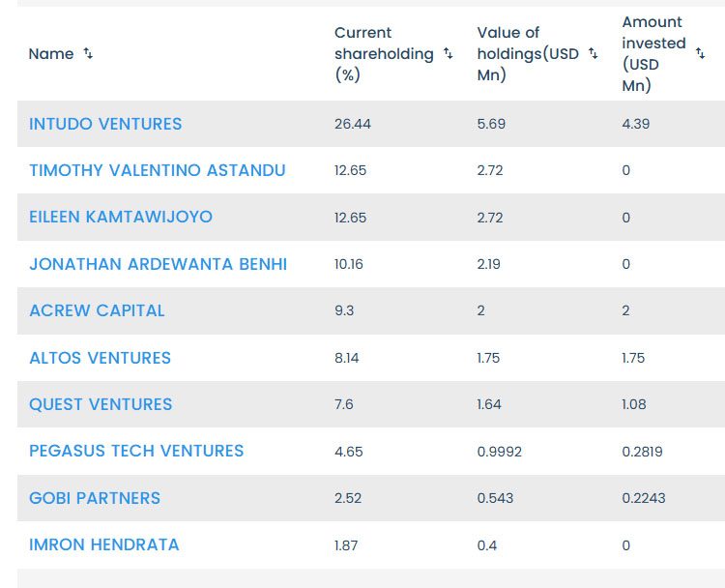Open TIMOTHY VALENTINO ASTANDU profile link
Image resolution: width=725 pixels, height=588 pixels.
(x=158, y=170)
